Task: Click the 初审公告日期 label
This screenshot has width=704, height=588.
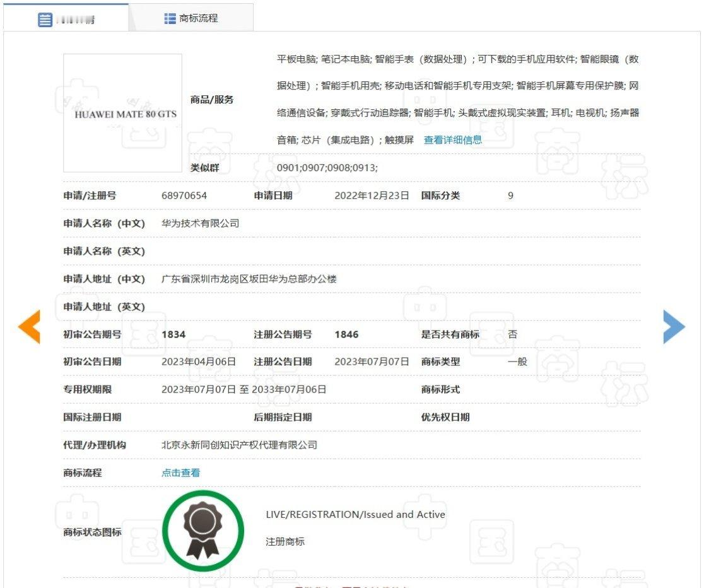Action: [x=93, y=362]
